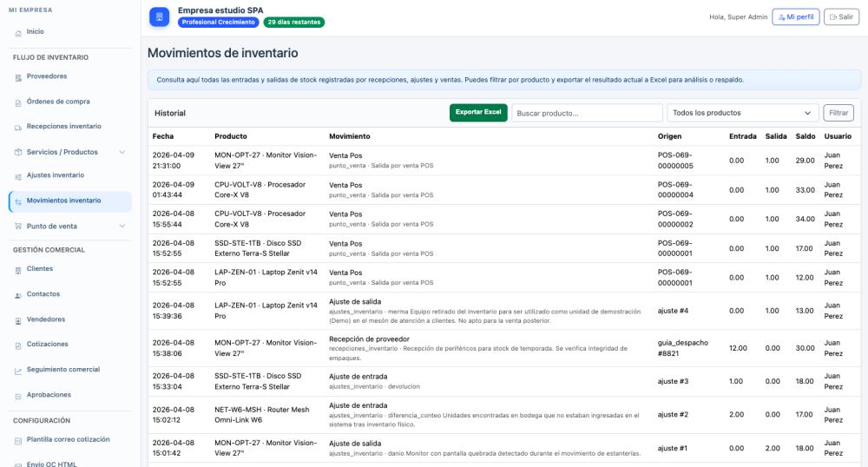Open Movimientos inventario in sidebar
Screen dimensions: 868x467
click(x=63, y=201)
